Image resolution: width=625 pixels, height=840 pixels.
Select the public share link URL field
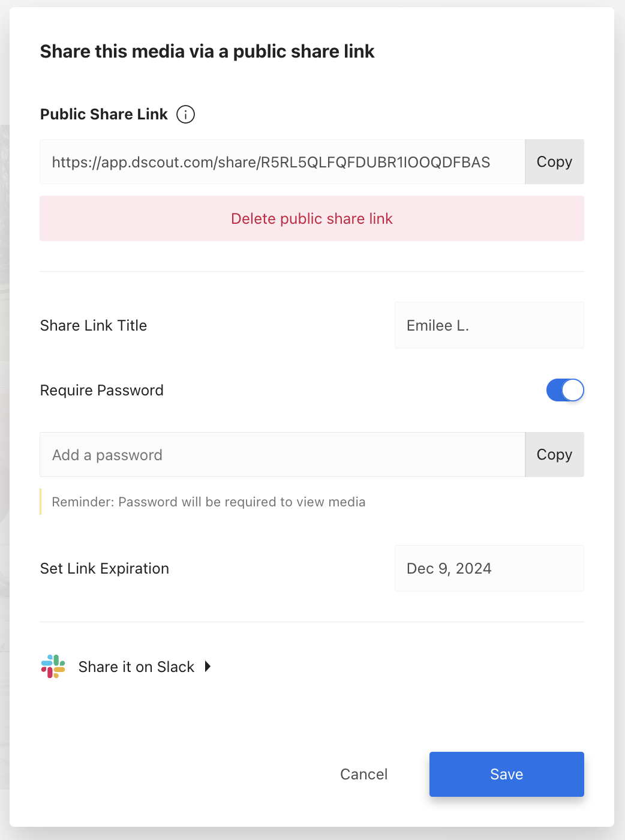coord(282,162)
